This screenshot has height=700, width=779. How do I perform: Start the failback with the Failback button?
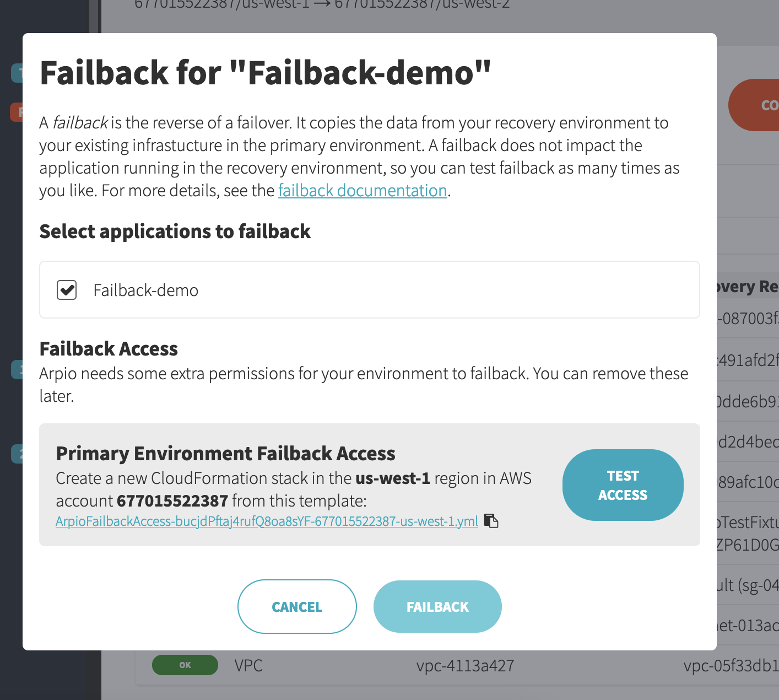[x=437, y=606]
